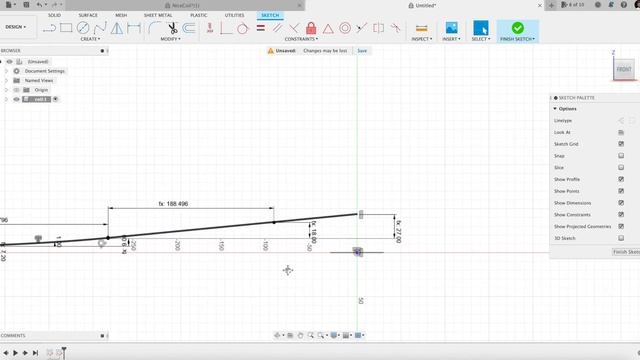Apply the Coincident constraint icon

point(226,28)
